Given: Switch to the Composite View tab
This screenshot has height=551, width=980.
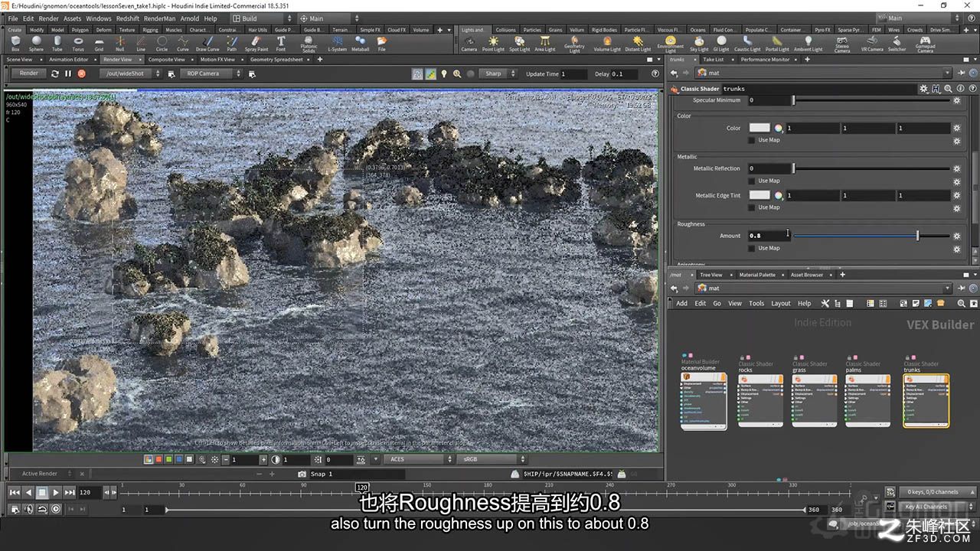Looking at the screenshot, I should click(x=166, y=59).
